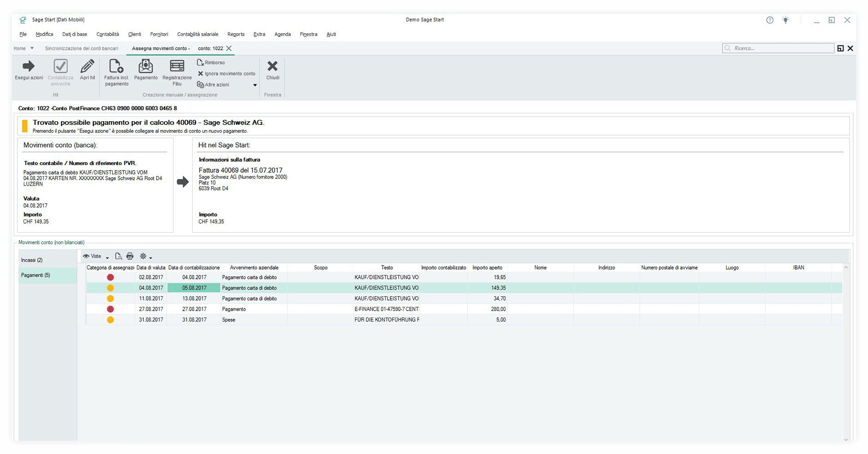Sort by Avvenimento aziendale column header

pos(254,267)
